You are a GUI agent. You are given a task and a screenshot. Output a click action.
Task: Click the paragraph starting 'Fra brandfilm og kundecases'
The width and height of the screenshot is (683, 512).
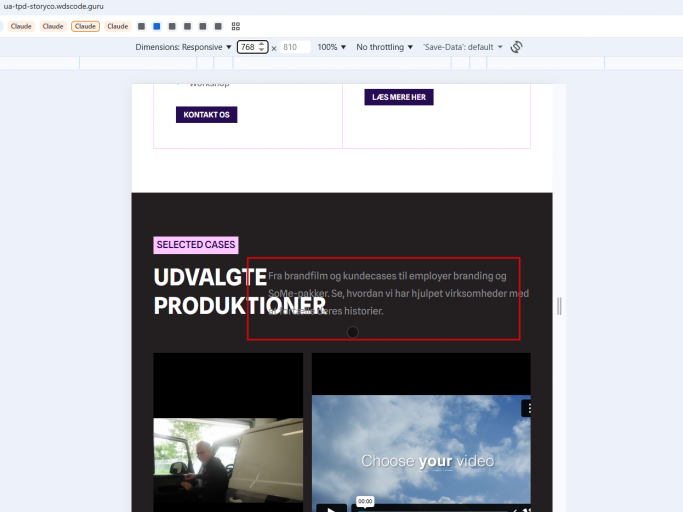[399, 293]
